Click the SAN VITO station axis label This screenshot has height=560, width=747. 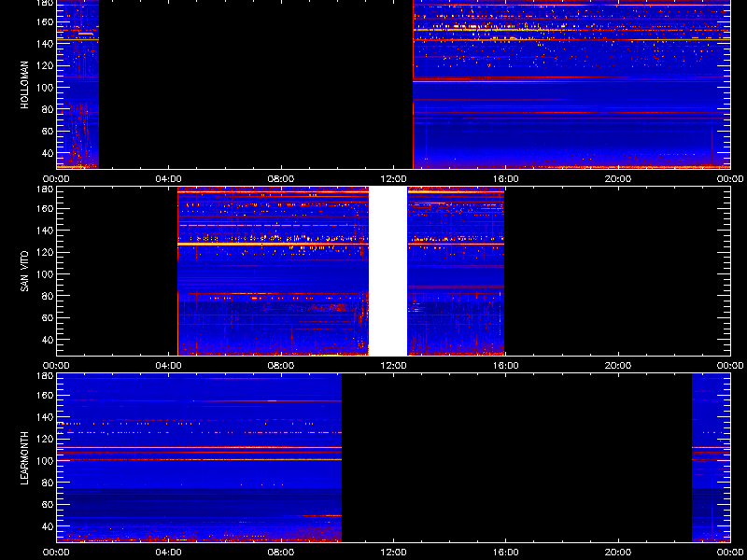coord(25,272)
